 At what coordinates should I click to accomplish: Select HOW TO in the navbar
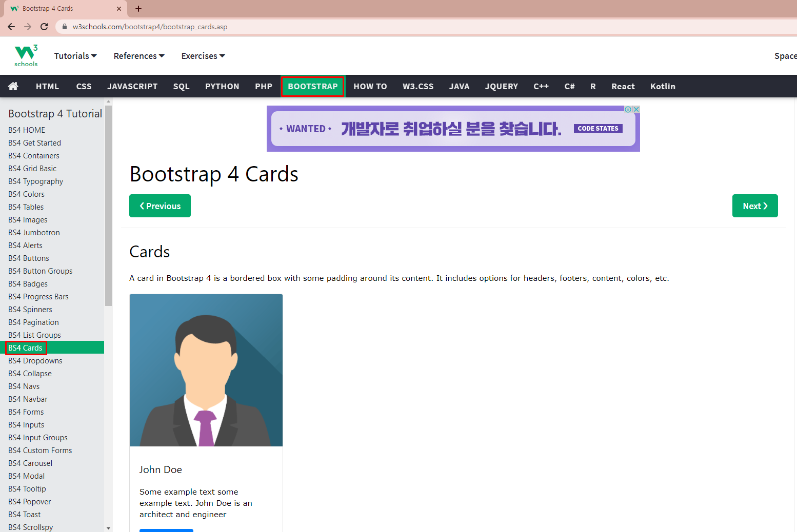coord(370,86)
